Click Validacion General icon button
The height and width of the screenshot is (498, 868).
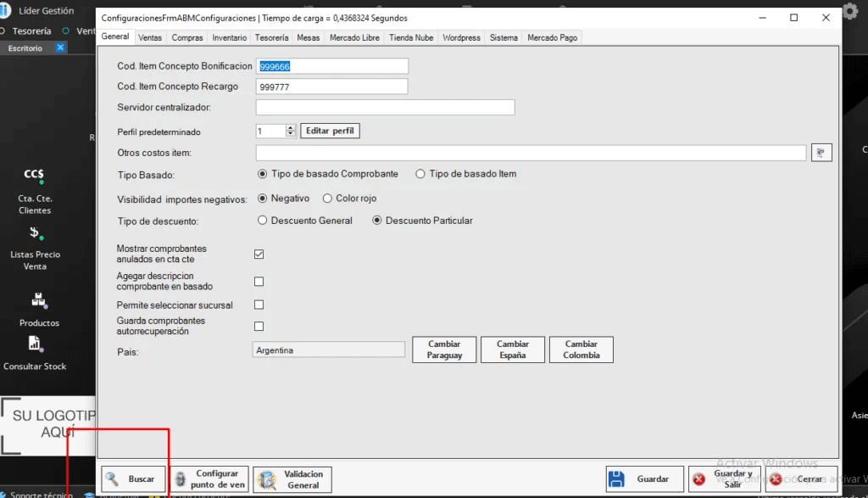pyautogui.click(x=292, y=479)
